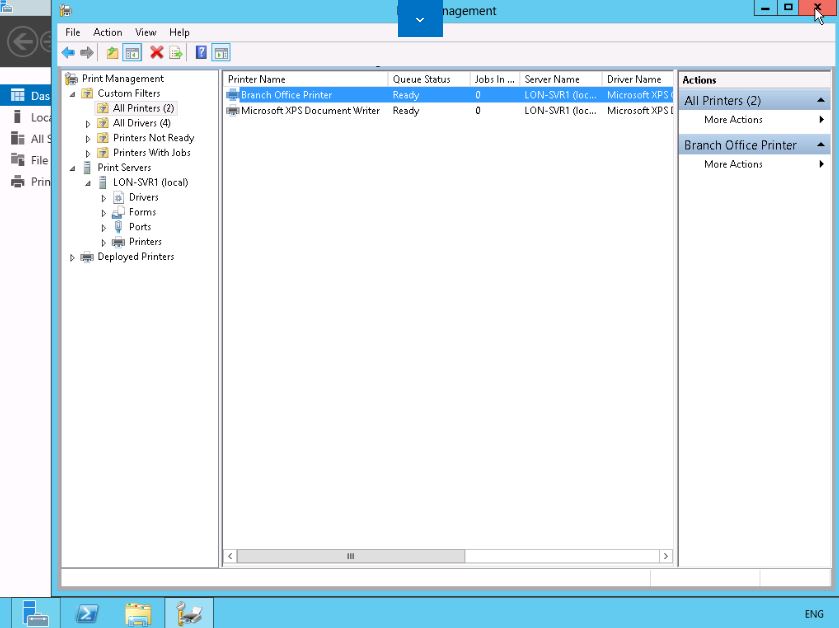Click the Custom Filters folder icon
The width and height of the screenshot is (839, 628).
(x=87, y=94)
